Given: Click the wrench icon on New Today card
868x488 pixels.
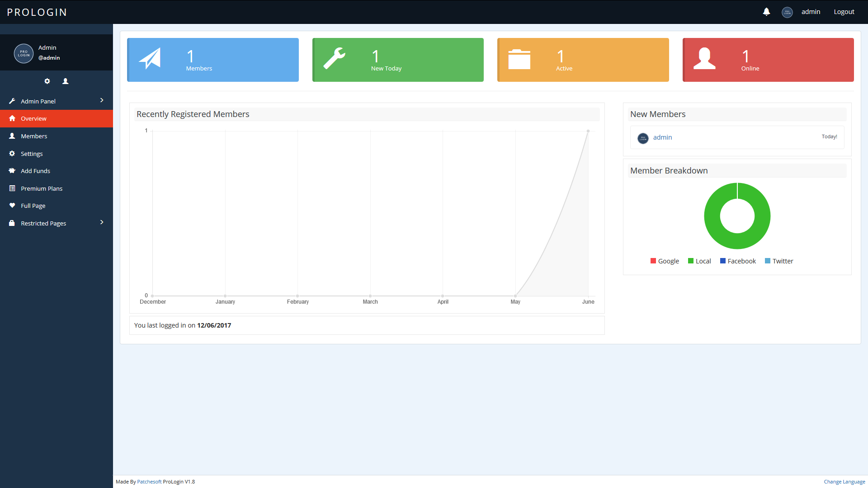Looking at the screenshot, I should point(335,59).
